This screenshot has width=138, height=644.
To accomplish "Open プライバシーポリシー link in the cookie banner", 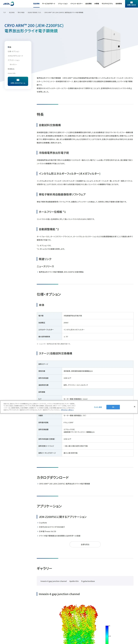I will coord(67,410).
